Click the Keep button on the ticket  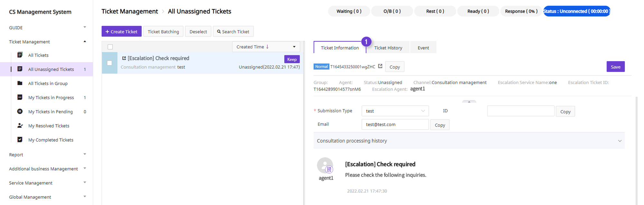[x=292, y=59]
